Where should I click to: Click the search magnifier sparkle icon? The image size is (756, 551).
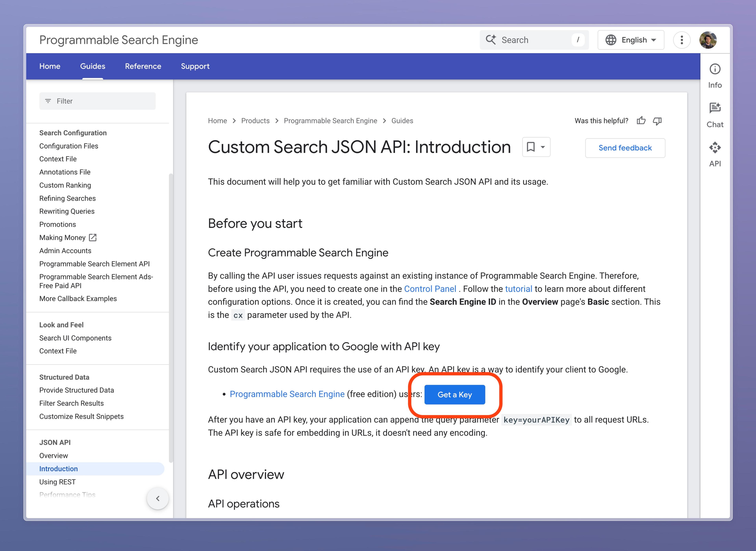[x=491, y=40]
